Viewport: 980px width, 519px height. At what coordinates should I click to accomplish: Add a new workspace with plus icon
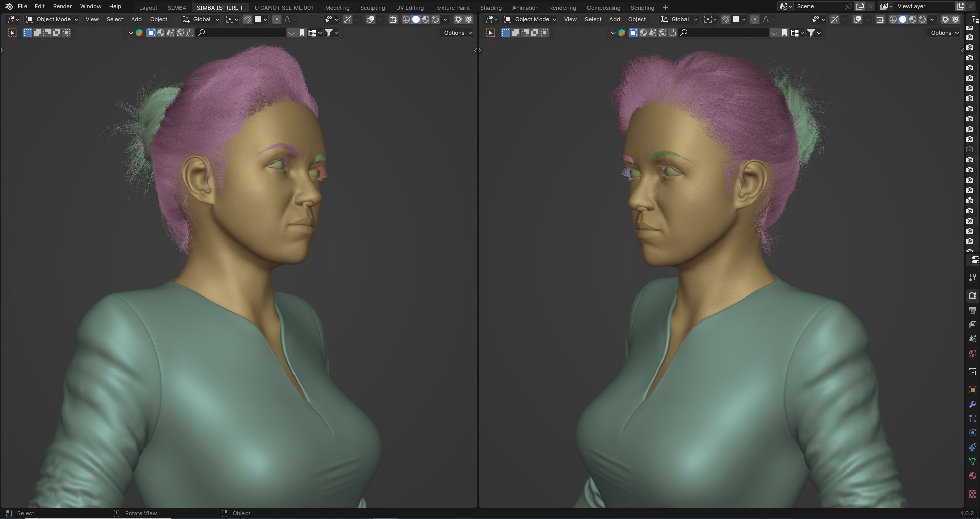[665, 7]
